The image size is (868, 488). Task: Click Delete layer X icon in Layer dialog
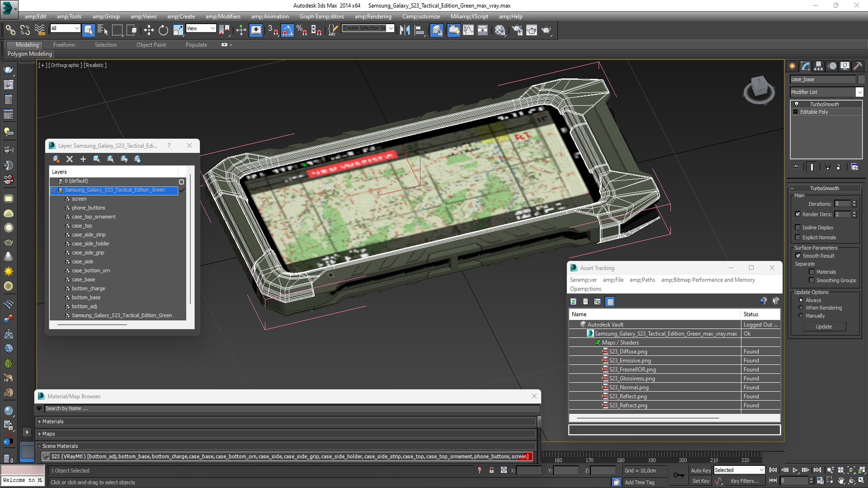pos(70,159)
